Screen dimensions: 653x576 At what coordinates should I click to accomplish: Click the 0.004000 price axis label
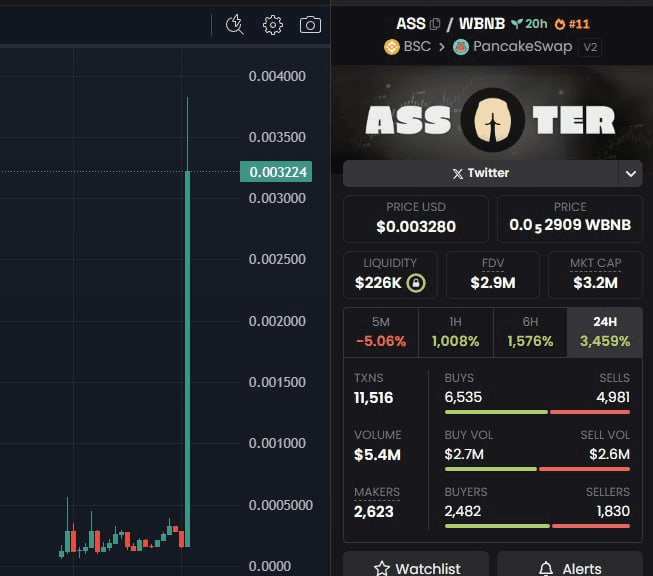tap(277, 76)
